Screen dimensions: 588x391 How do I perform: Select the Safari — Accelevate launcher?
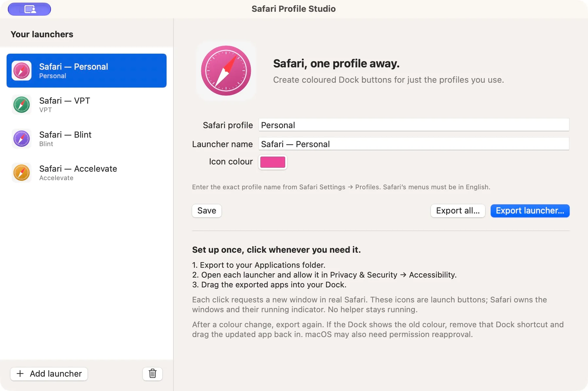click(x=87, y=173)
